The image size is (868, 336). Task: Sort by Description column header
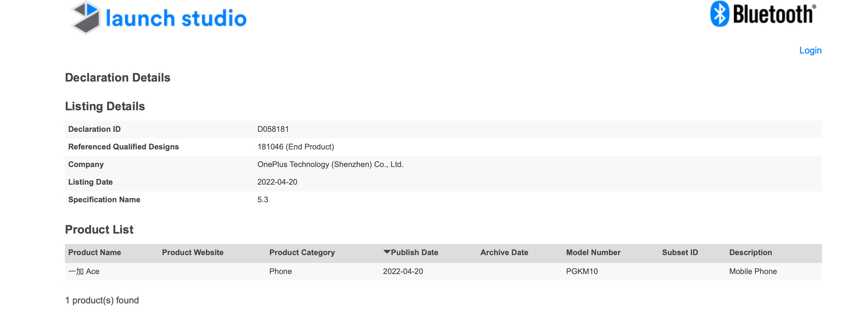pyautogui.click(x=751, y=252)
